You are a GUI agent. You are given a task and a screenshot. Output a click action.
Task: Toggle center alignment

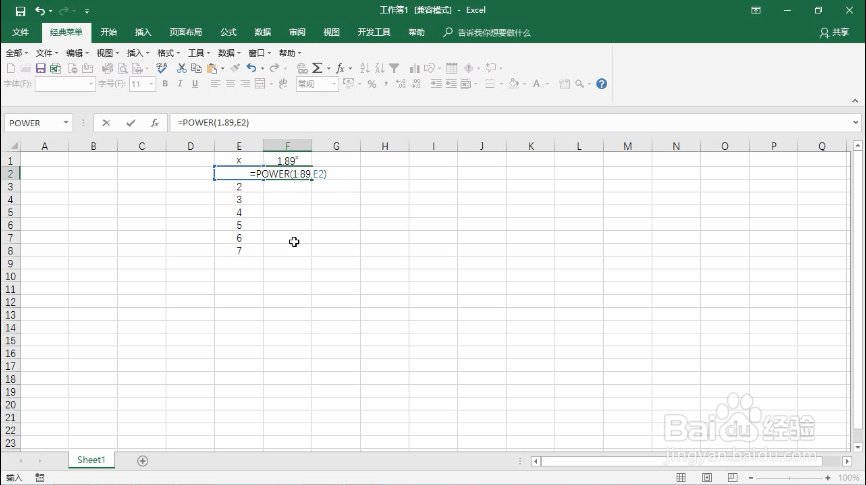pyautogui.click(x=230, y=84)
